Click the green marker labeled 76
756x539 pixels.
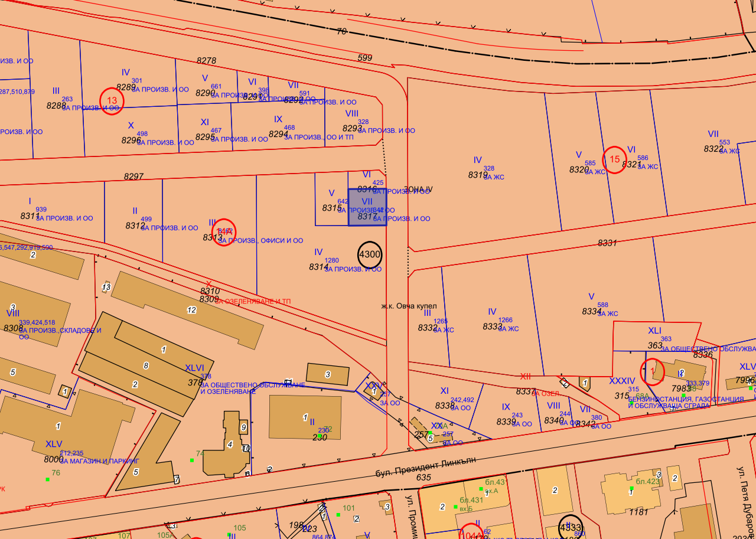pyautogui.click(x=47, y=479)
